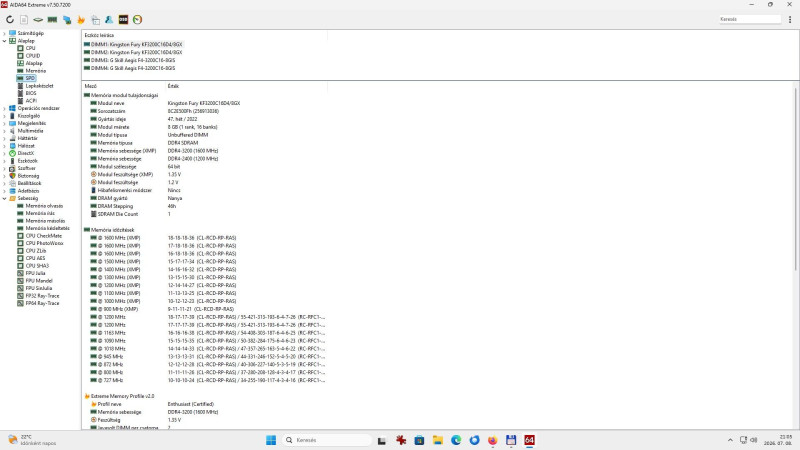The image size is (800, 450).
Task: Expand the Számítógép tree node
Action: click(x=5, y=33)
